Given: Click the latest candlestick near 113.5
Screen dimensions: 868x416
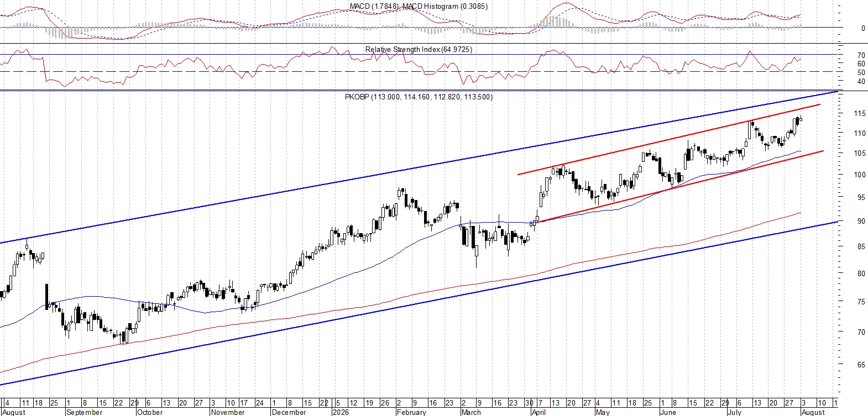Looking at the screenshot, I should (x=801, y=119).
